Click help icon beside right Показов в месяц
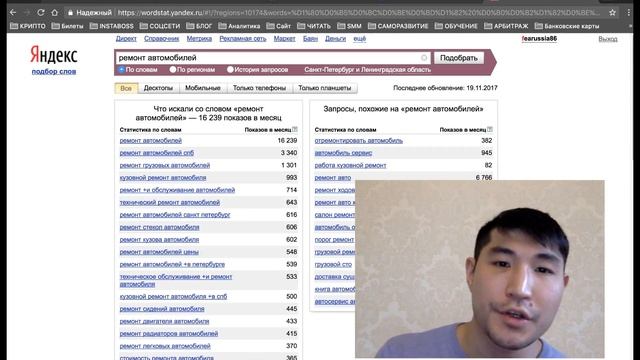Screen dimensions: 640x360 pos(490,129)
